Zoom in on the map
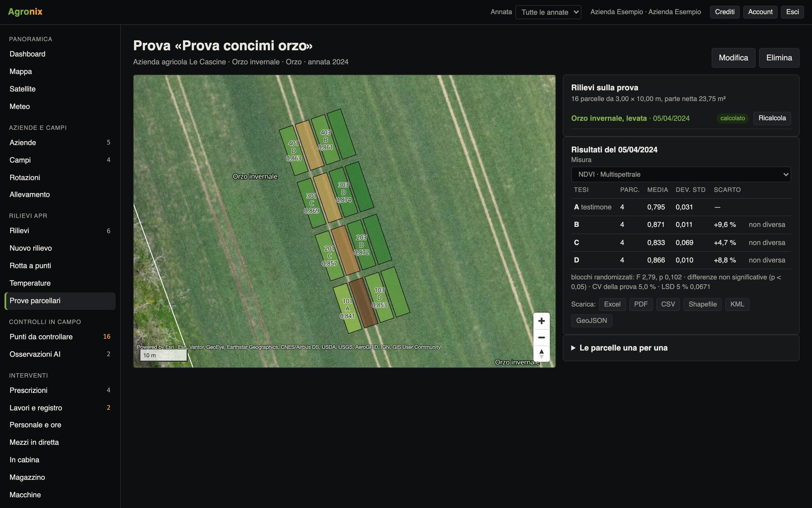Viewport: 812px width, 508px height. pyautogui.click(x=541, y=321)
